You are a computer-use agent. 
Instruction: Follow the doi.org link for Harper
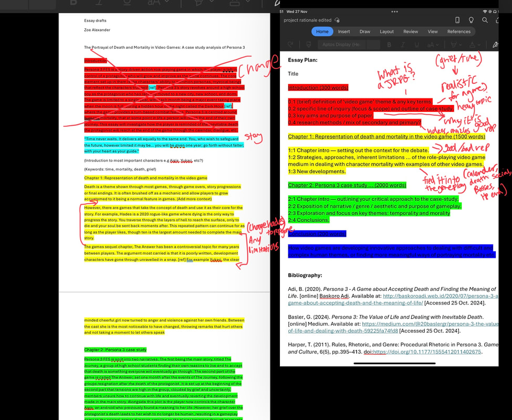pyautogui.click(x=426, y=352)
